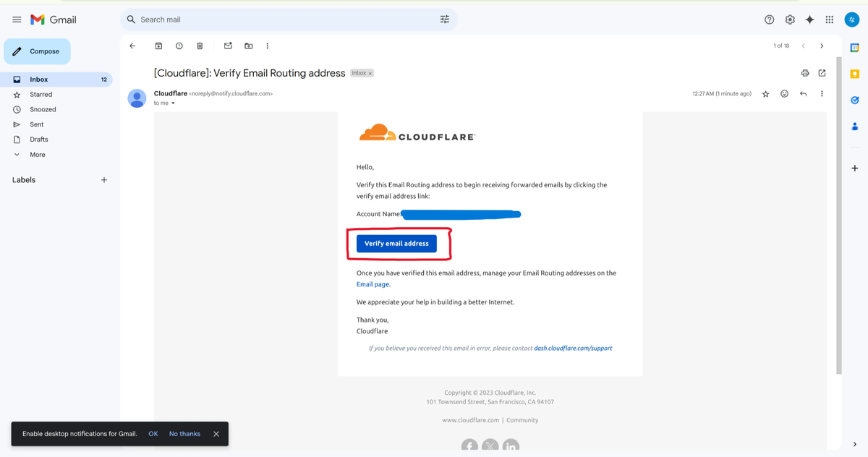Reply to the Cloudflare email
The image size is (868, 457).
coord(804,94)
